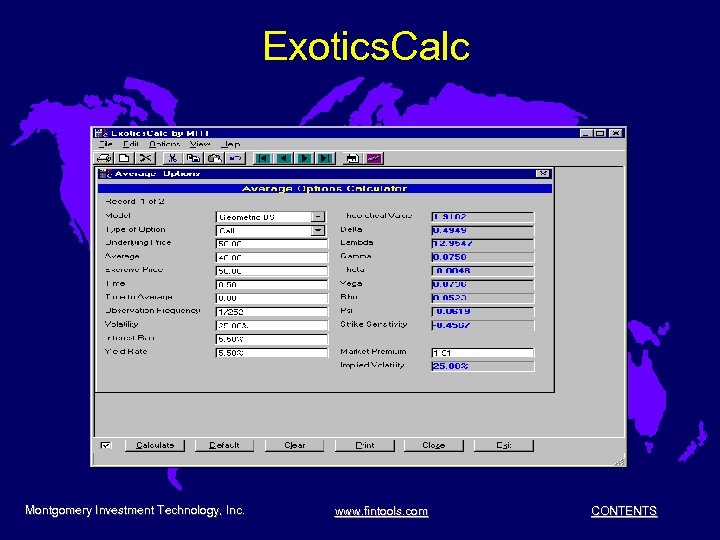
Task: Click the window resize grip at the corner
Action: click(619, 461)
